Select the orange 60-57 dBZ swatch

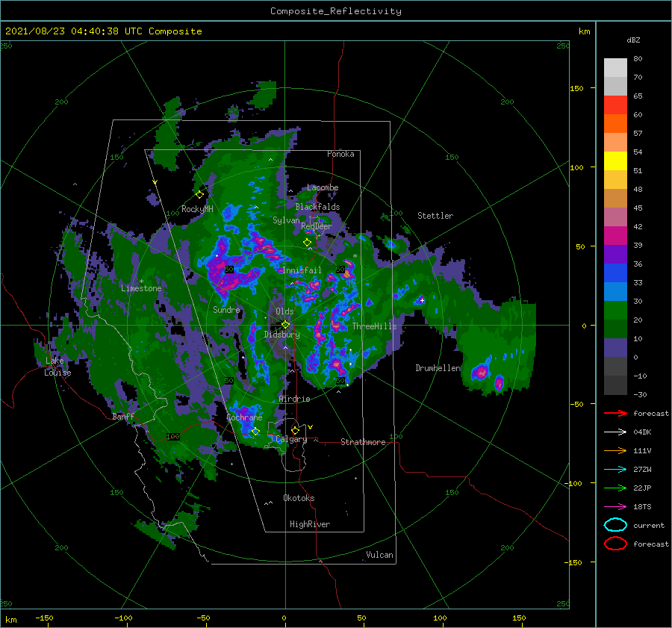[x=615, y=124]
